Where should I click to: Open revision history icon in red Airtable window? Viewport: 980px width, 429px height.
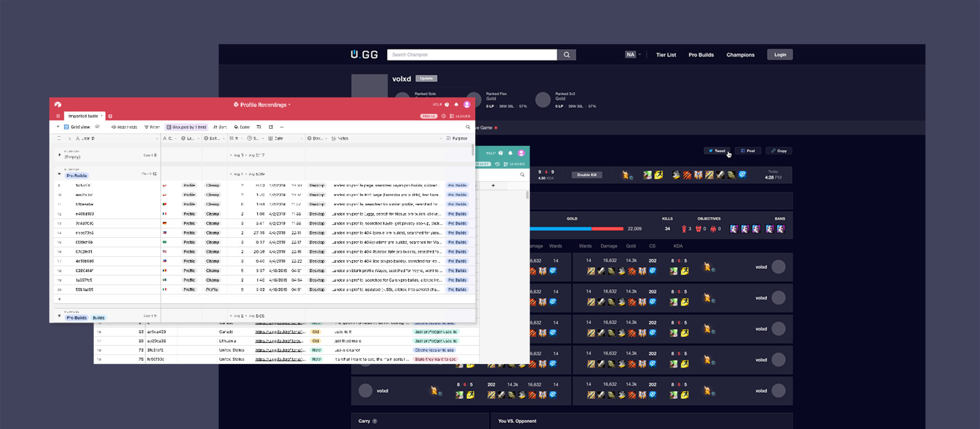(443, 116)
